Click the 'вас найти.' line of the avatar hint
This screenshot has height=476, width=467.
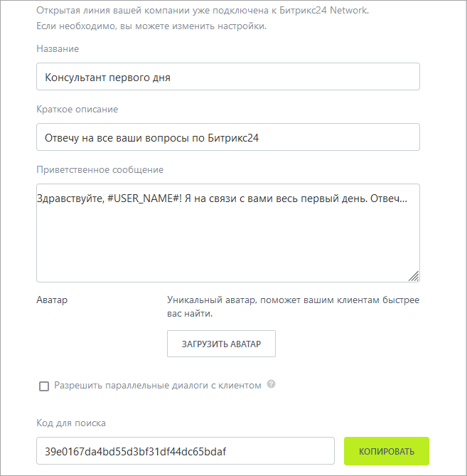[x=190, y=313]
